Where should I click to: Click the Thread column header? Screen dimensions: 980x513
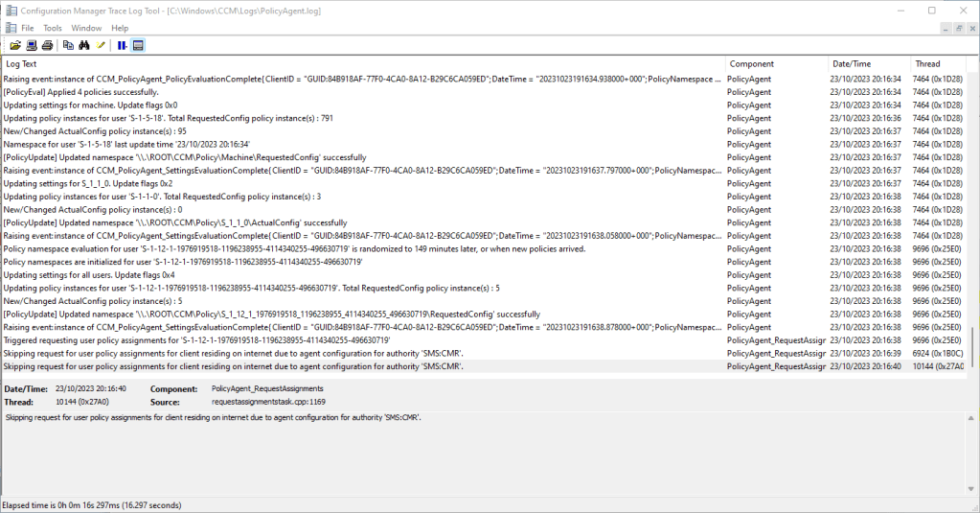[937, 64]
